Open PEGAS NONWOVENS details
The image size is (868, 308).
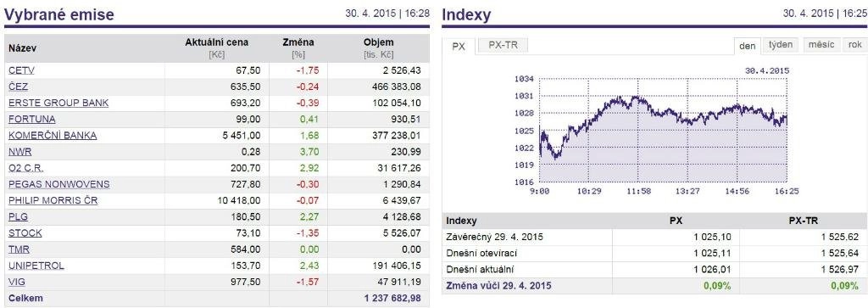click(x=59, y=184)
